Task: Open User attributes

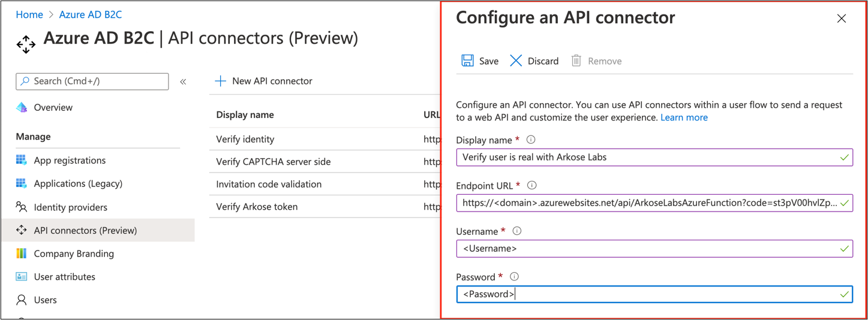Action: (x=65, y=277)
